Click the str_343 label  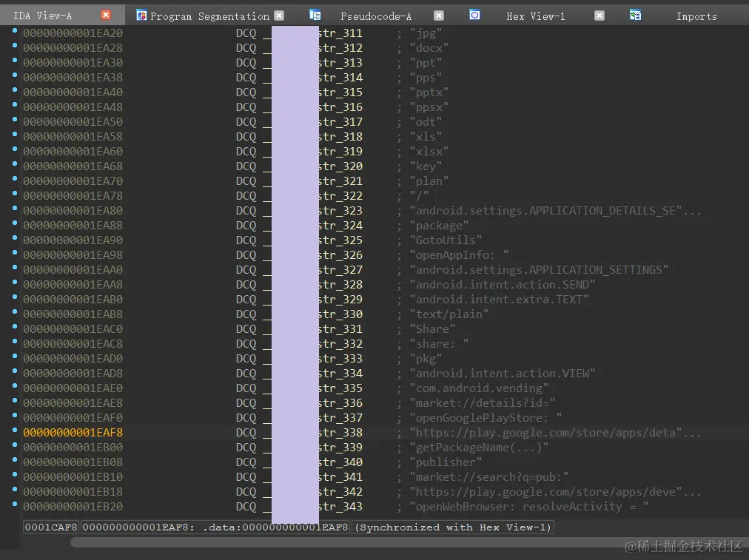(x=340, y=507)
